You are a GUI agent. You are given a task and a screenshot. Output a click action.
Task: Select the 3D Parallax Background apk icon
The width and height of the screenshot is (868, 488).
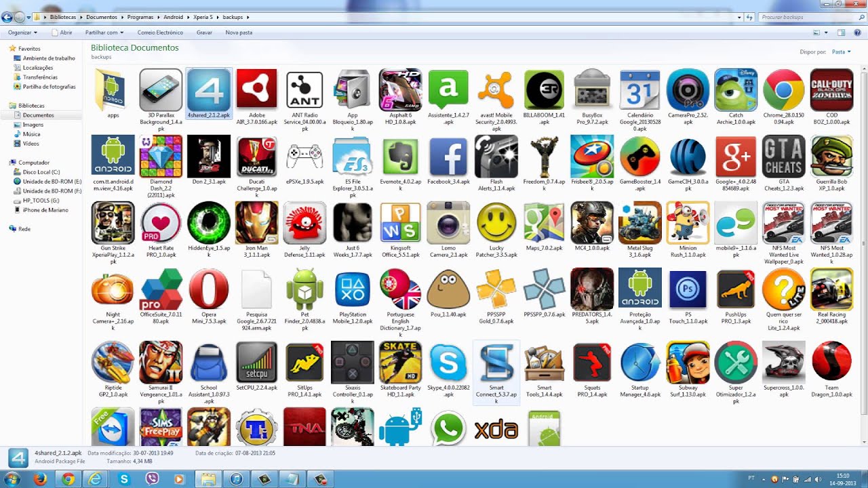tap(161, 89)
